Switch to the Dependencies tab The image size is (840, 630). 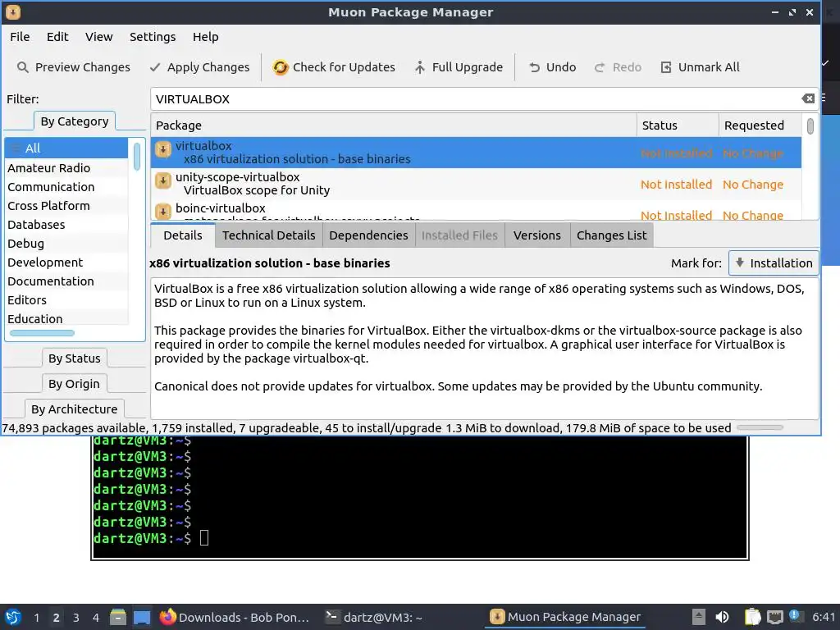coord(368,235)
